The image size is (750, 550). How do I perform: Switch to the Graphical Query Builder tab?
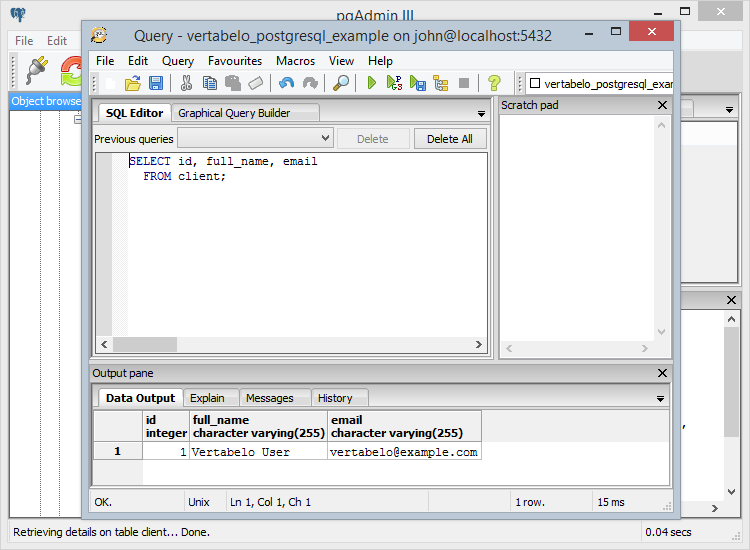pos(234,113)
